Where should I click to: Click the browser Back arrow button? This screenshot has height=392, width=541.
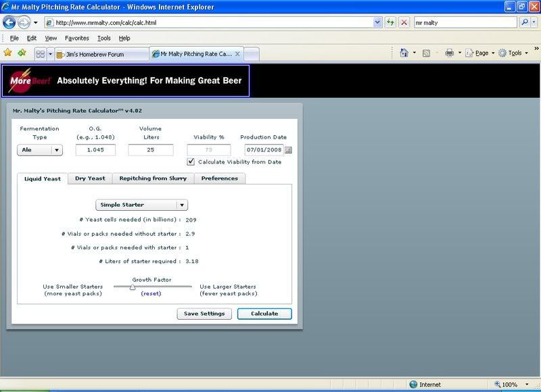pyautogui.click(x=9, y=23)
